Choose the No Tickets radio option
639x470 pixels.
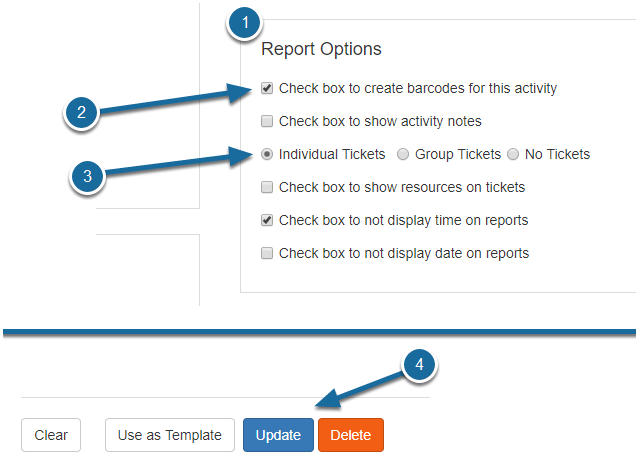513,154
